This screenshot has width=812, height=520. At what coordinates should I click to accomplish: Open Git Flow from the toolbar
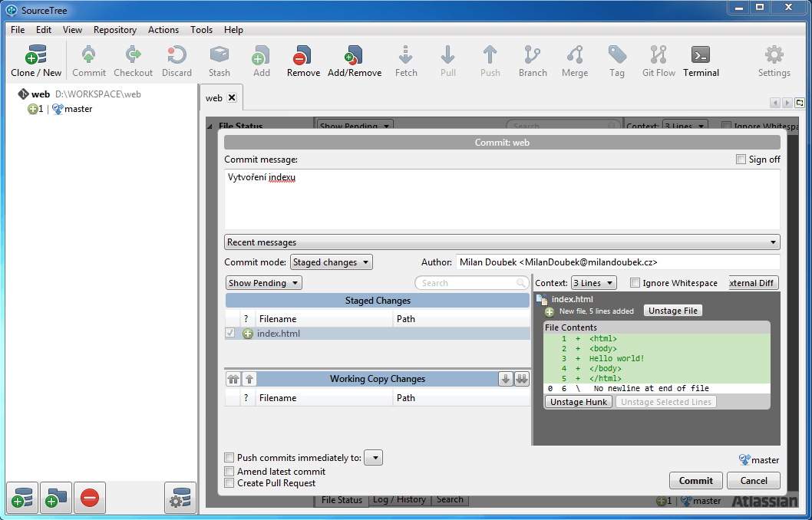(659, 61)
